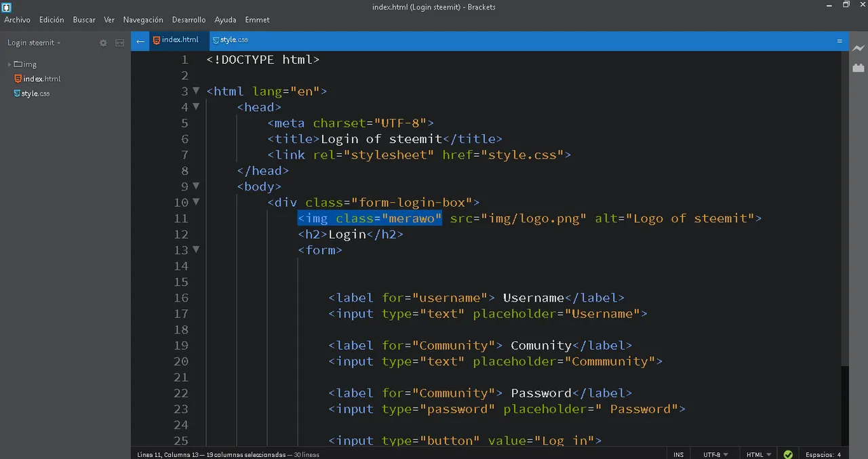The height and width of the screenshot is (459, 868).
Task: Open the Archivo menu
Action: point(17,20)
